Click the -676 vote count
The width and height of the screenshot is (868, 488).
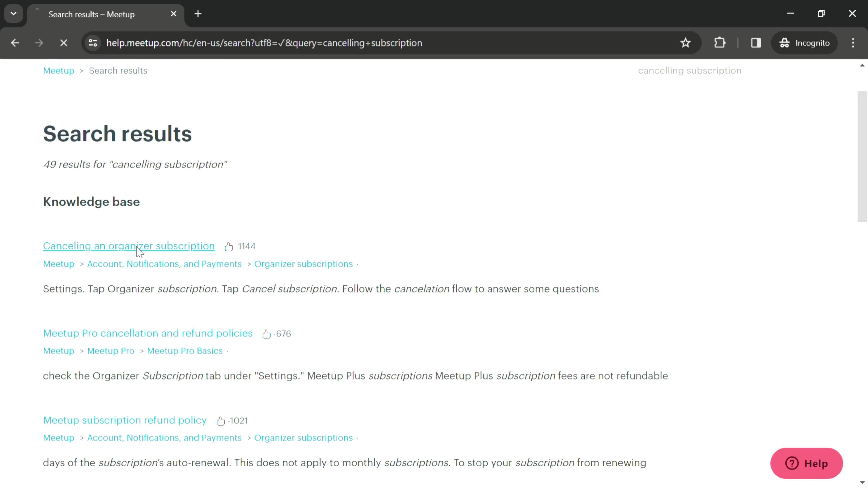point(282,334)
